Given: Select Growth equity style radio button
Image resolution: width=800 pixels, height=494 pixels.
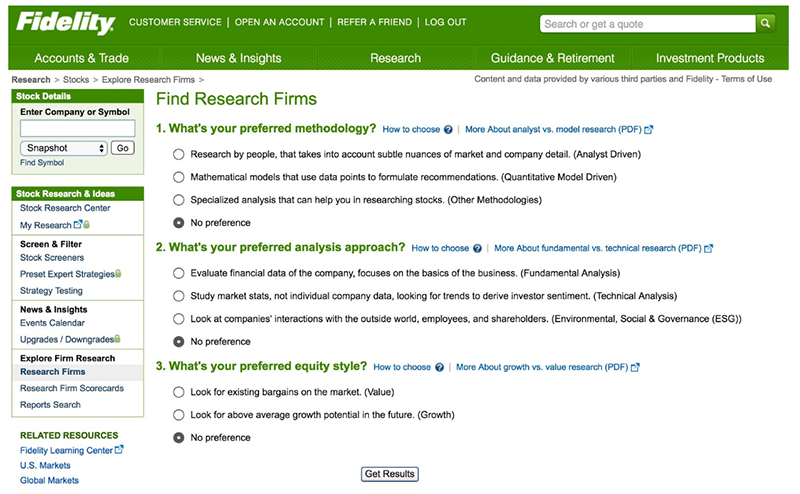Looking at the screenshot, I should click(x=179, y=415).
